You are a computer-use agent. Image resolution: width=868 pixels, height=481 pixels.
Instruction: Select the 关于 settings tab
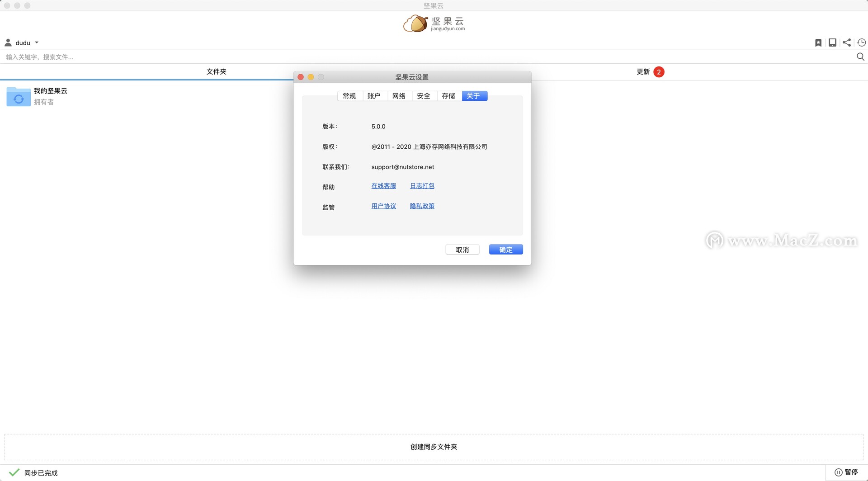(474, 96)
